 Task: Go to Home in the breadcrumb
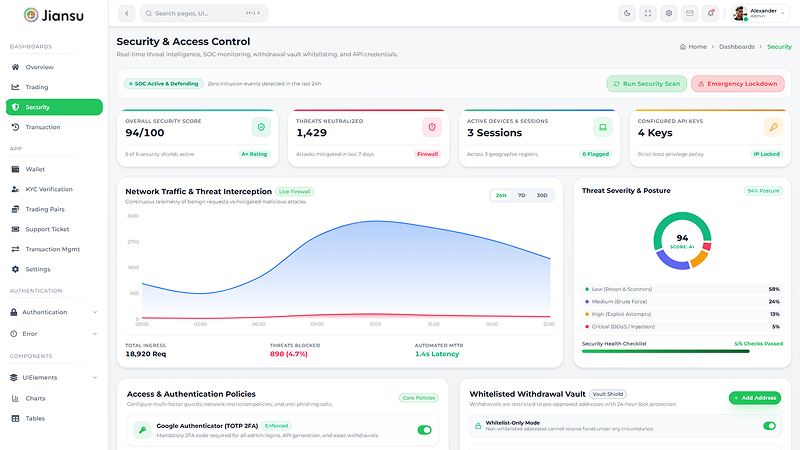click(693, 46)
